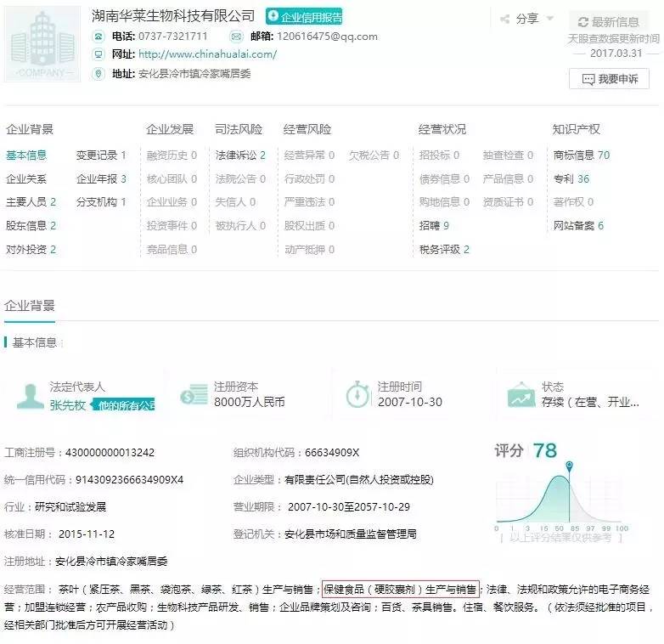664x644 pixels.
Task: Open 企业年报 3 section
Action: click(101, 178)
